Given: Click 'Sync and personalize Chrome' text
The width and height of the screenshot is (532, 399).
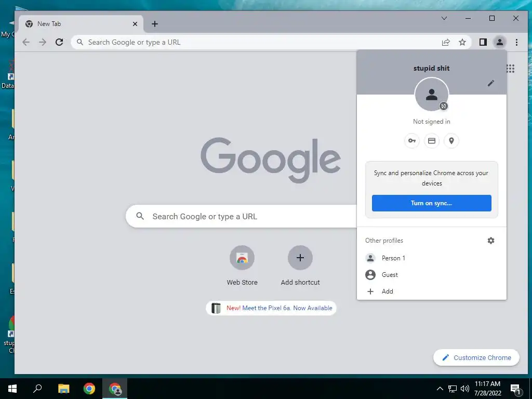Looking at the screenshot, I should pos(431,178).
